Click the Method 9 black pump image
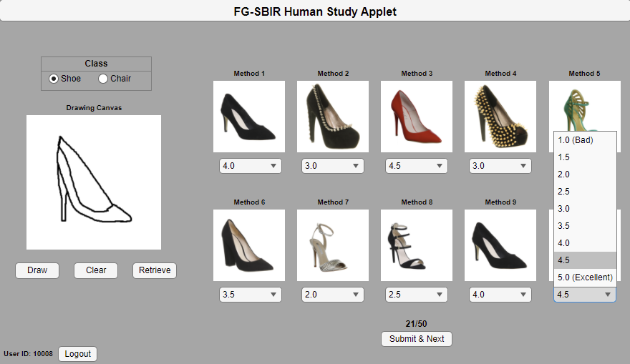 click(500, 245)
